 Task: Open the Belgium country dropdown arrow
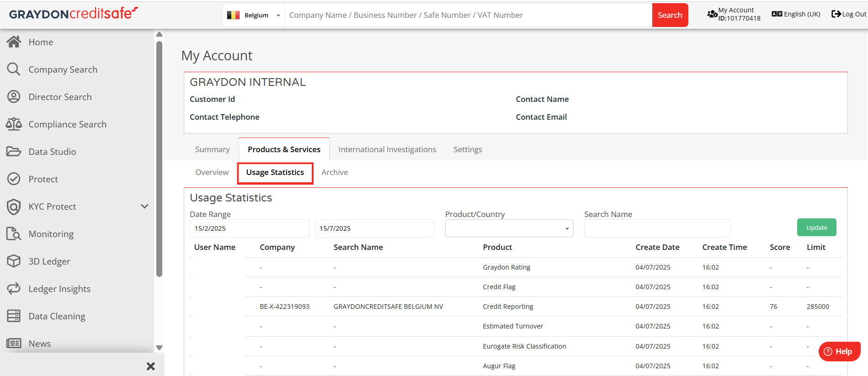[278, 16]
